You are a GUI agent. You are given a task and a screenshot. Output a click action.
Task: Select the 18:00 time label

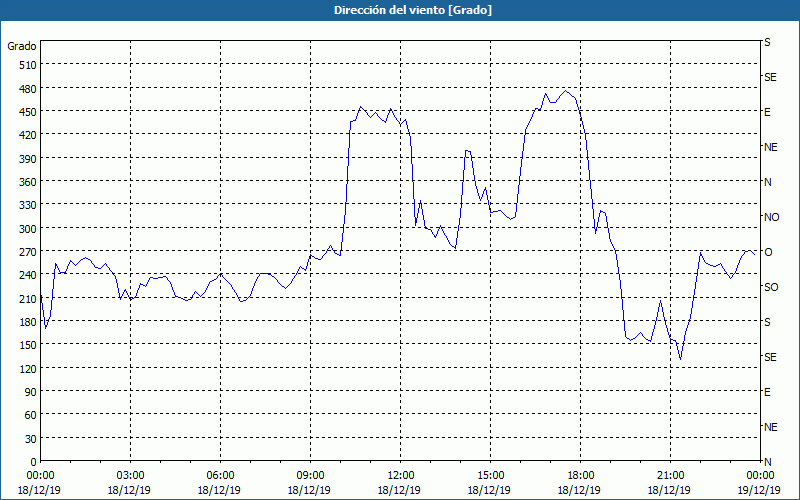pos(581,476)
